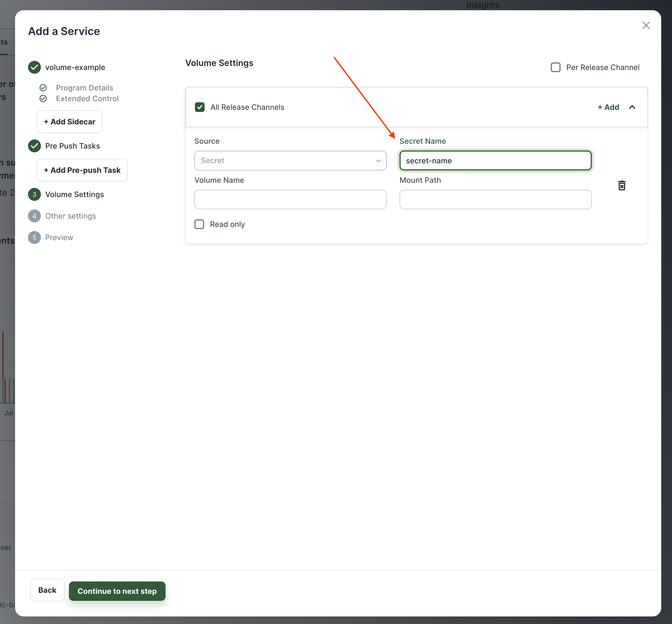The height and width of the screenshot is (624, 672).
Task: Click step 4 Other settings circle
Action: click(x=34, y=216)
